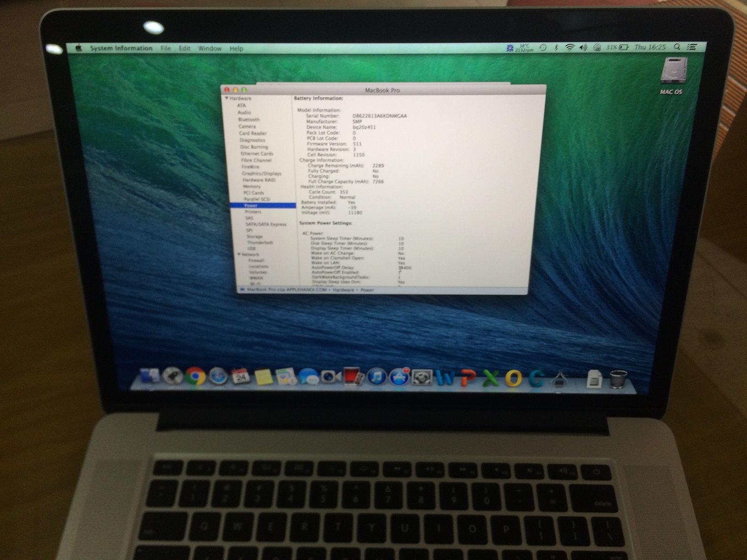The height and width of the screenshot is (560, 747).
Task: Select Hardware RAID in the sidebar
Action: tap(259, 180)
